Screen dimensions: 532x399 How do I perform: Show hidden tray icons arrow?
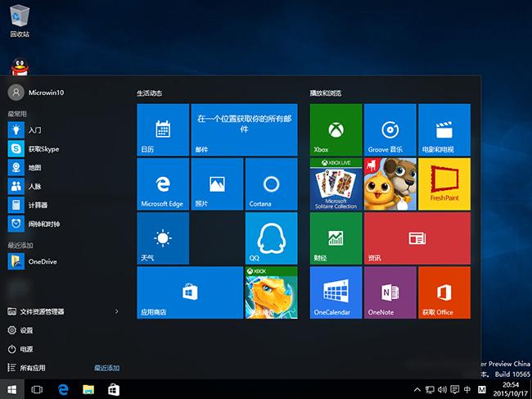417,389
